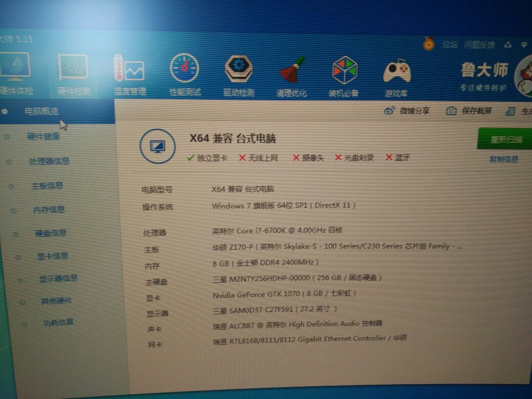The image size is (532, 399).
Task: Save screenshot with 保存截屏 label
Action: (477, 110)
